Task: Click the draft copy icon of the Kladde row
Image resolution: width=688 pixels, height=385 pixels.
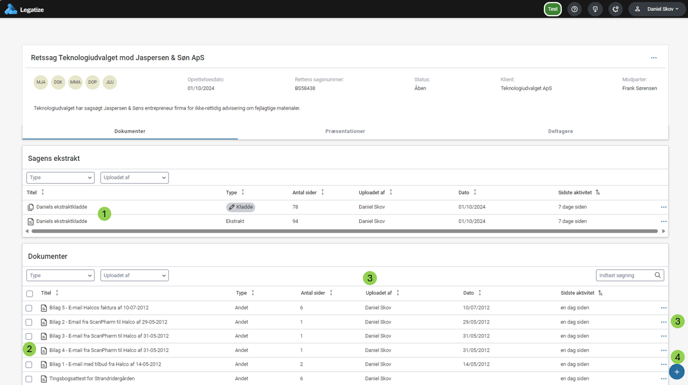Action: pyautogui.click(x=30, y=207)
